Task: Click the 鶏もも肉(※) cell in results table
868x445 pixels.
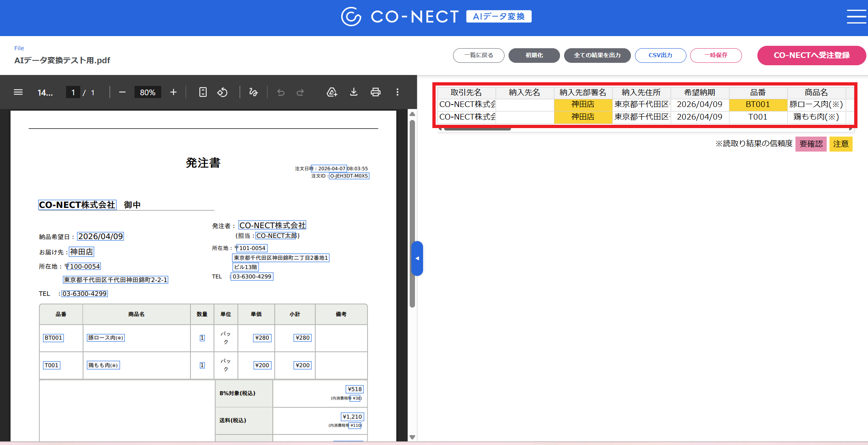Action: 817,117
